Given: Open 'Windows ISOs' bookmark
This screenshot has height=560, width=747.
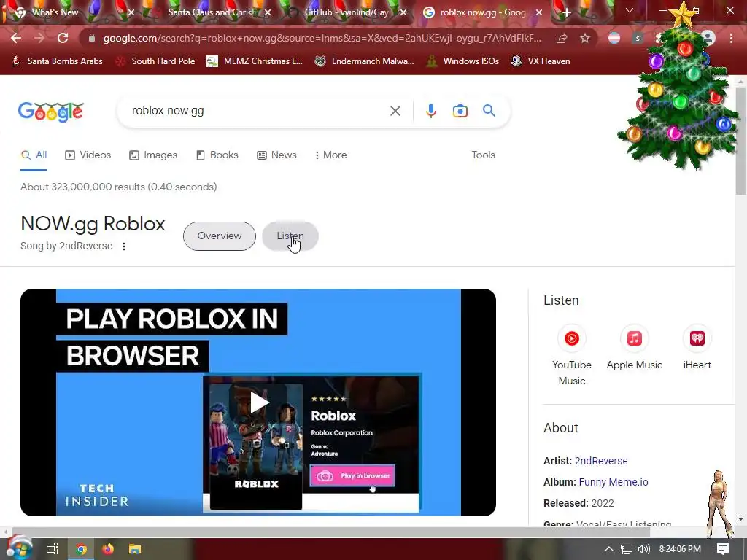Looking at the screenshot, I should coord(462,61).
